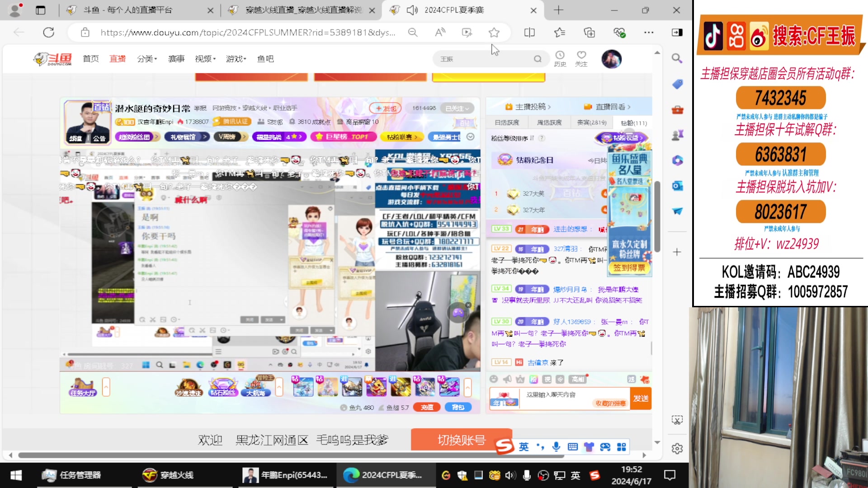This screenshot has width=868, height=488.
Task: Open the Edge sidebar search icon
Action: click(677, 58)
